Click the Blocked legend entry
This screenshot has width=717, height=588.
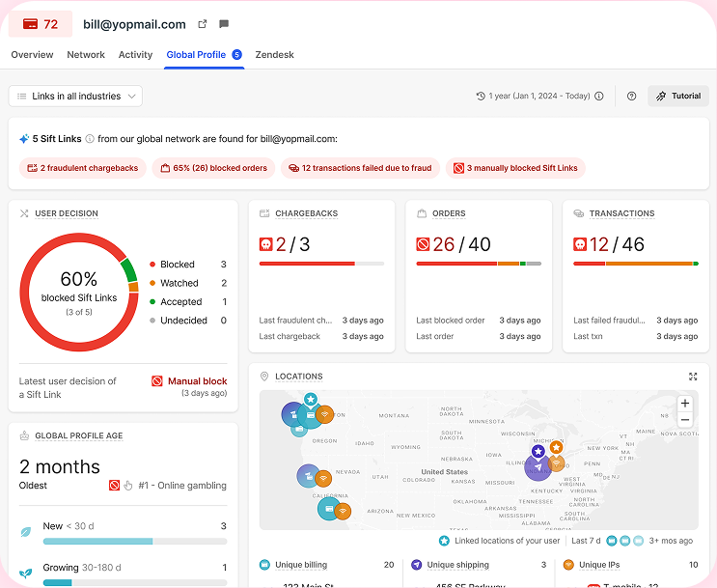tap(188, 265)
